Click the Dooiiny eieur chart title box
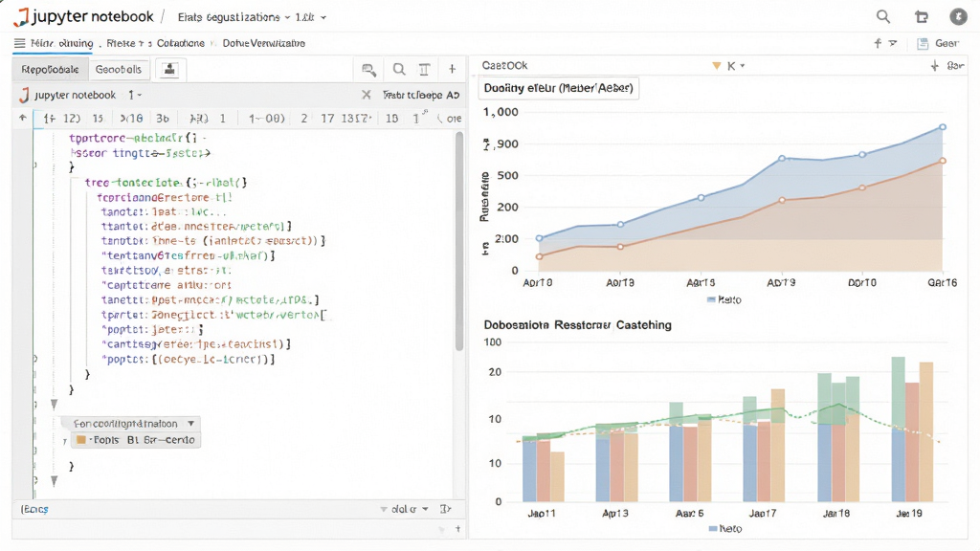Image resolution: width=980 pixels, height=551 pixels. (x=559, y=88)
